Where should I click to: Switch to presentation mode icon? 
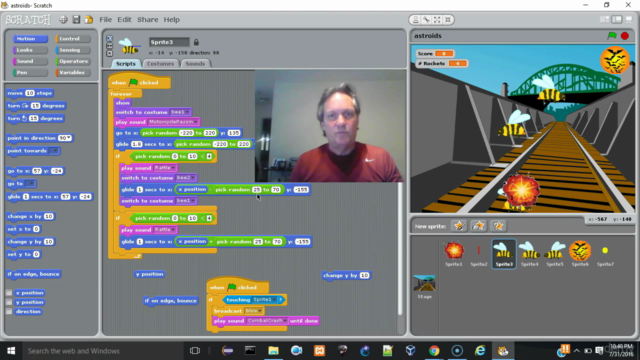pyautogui.click(x=629, y=20)
